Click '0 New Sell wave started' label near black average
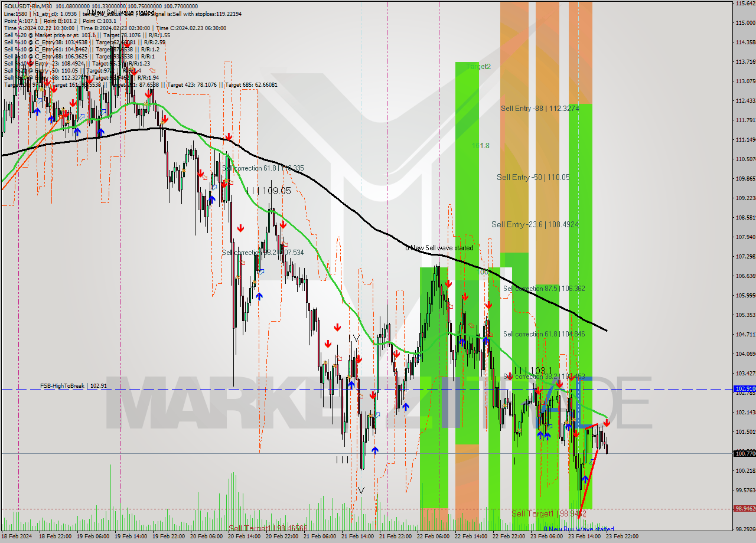The width and height of the screenshot is (756, 543). pos(439,248)
